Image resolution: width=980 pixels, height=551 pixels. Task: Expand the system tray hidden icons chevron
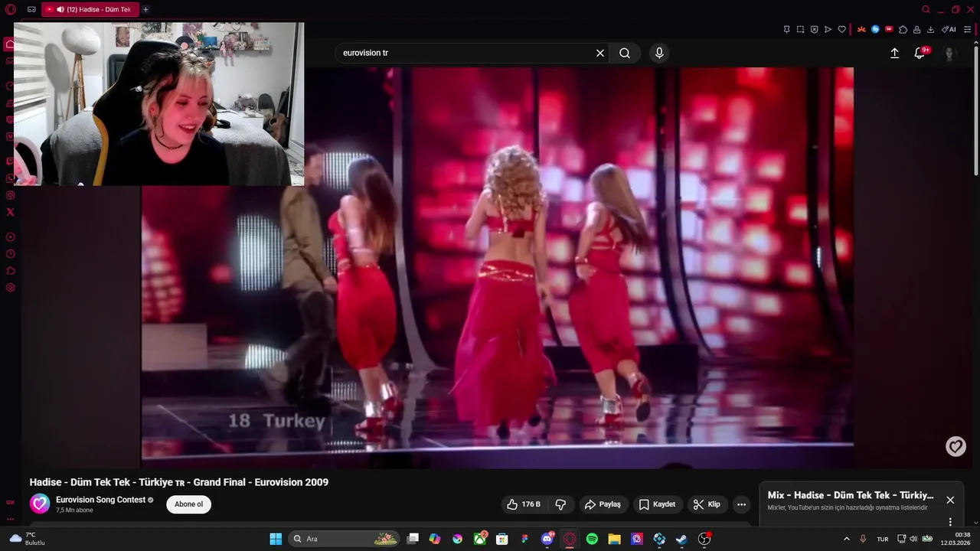coord(846,539)
